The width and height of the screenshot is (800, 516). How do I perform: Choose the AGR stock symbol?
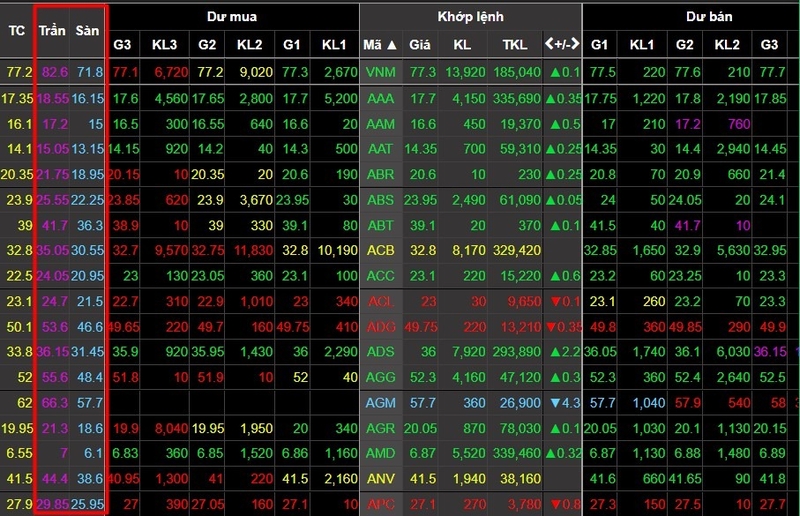[381, 429]
